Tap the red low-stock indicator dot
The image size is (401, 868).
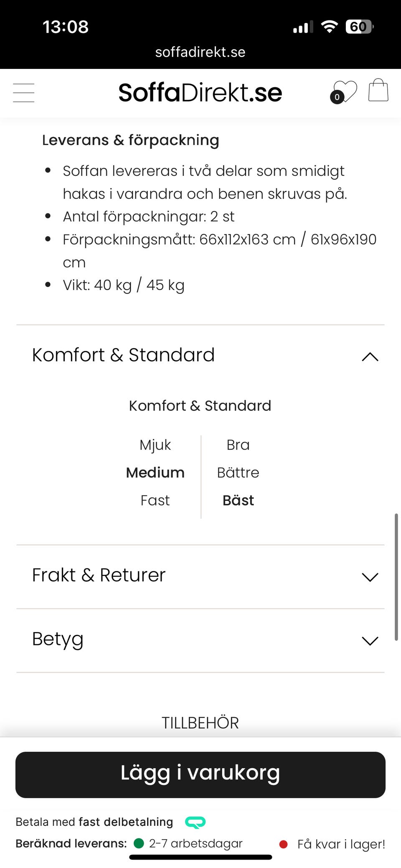[283, 844]
